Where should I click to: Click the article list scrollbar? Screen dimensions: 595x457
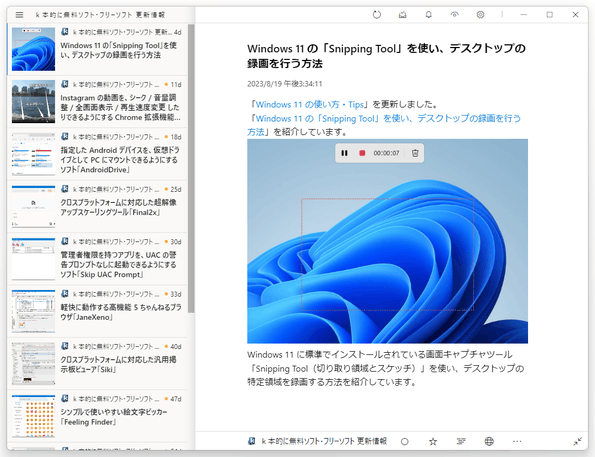coord(191,169)
